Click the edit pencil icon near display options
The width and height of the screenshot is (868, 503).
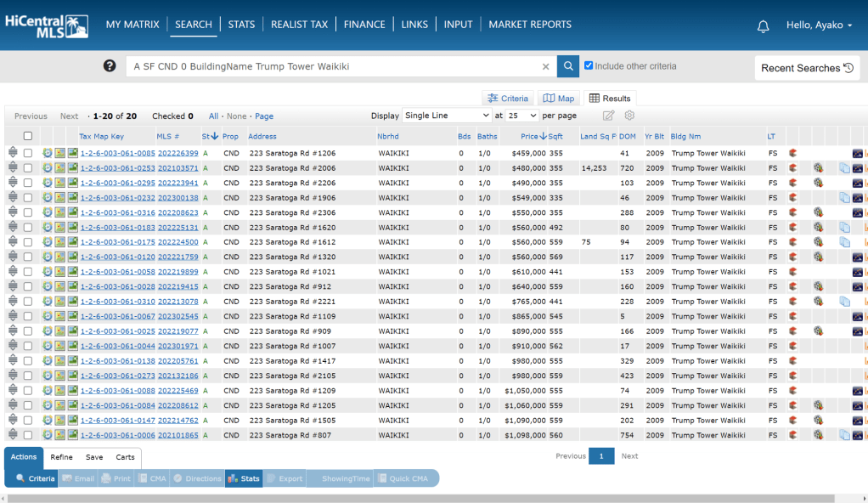tap(608, 116)
